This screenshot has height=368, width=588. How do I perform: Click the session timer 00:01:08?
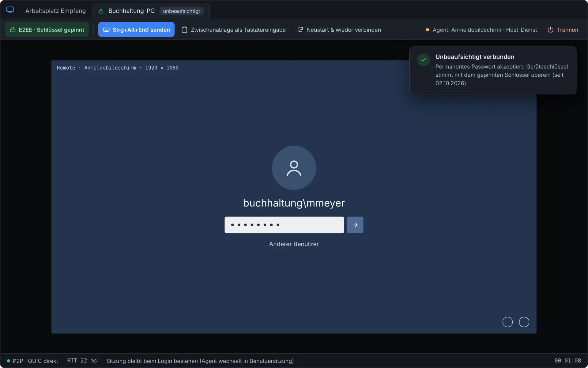click(567, 361)
